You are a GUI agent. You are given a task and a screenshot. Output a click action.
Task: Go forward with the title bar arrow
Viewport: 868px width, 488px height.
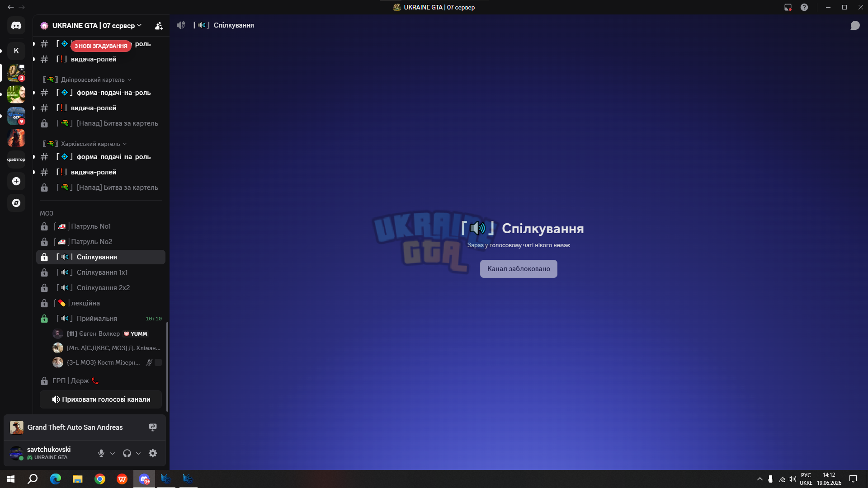[x=22, y=7]
